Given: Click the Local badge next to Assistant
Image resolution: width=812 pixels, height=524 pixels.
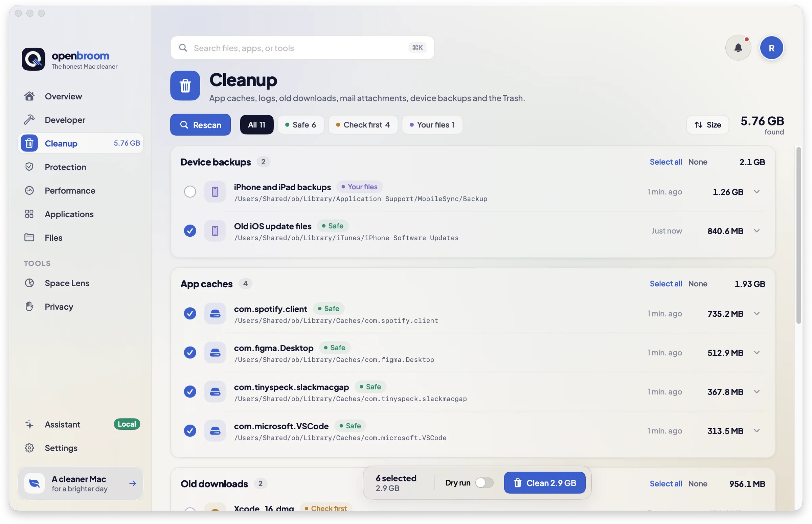Looking at the screenshot, I should [x=127, y=424].
